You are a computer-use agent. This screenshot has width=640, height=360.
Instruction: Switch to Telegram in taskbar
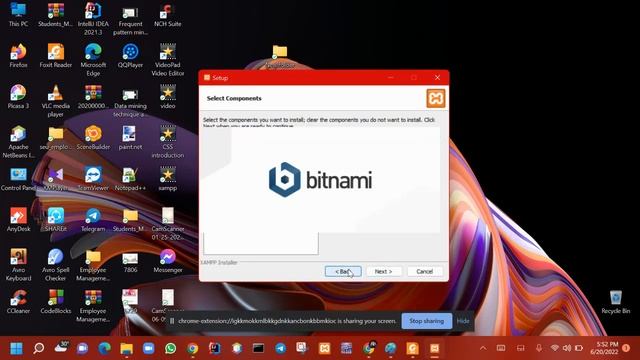(280, 348)
